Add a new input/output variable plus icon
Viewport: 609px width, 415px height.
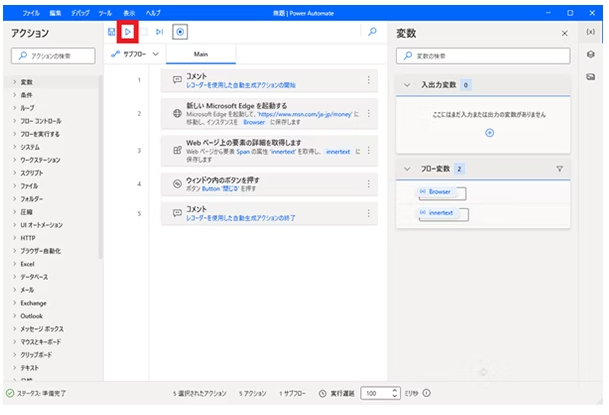[489, 133]
